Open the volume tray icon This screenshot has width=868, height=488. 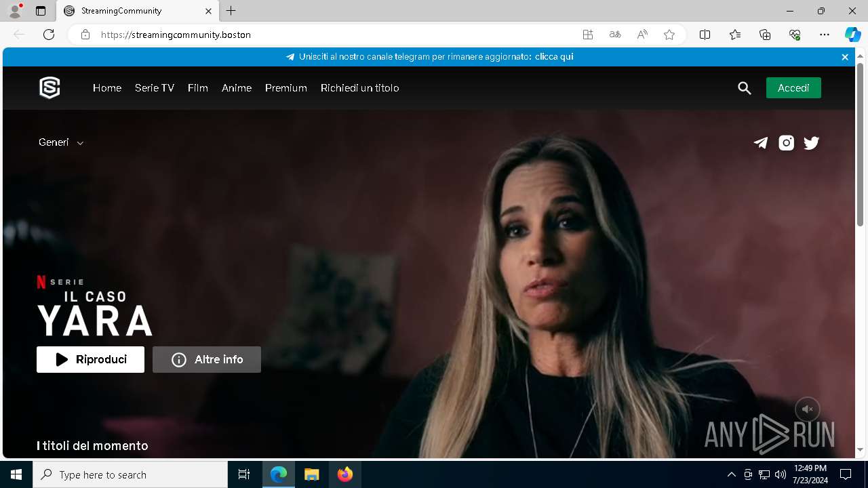pyautogui.click(x=781, y=474)
